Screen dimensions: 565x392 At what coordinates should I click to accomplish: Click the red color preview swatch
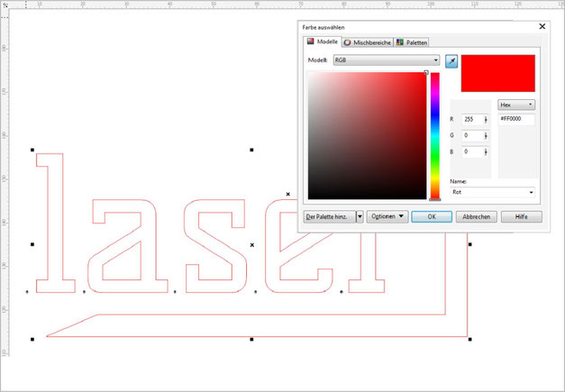(x=498, y=74)
